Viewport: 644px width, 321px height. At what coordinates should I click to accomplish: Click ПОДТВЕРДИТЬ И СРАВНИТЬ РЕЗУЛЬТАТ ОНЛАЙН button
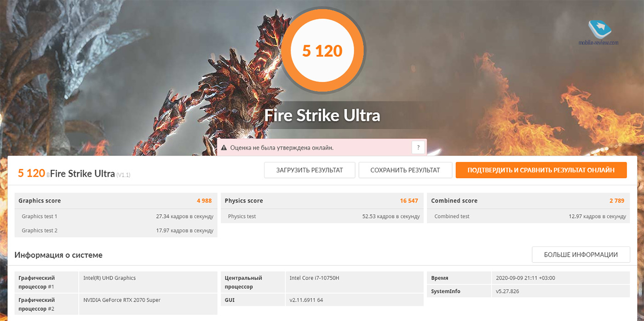[x=541, y=170]
